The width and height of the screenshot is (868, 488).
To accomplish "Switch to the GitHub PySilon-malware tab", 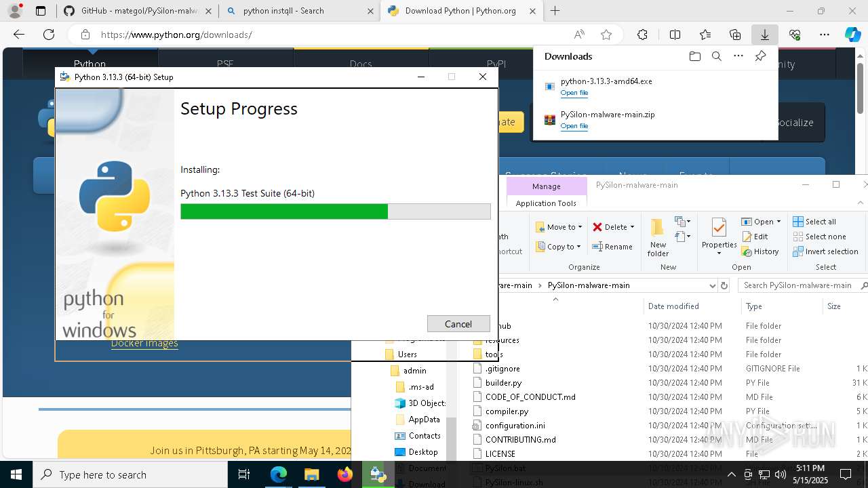I will (138, 11).
